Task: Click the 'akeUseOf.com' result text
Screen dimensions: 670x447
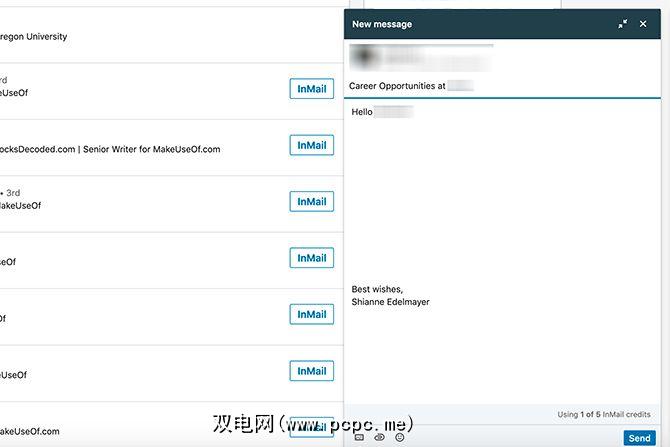Action: click(x=29, y=432)
